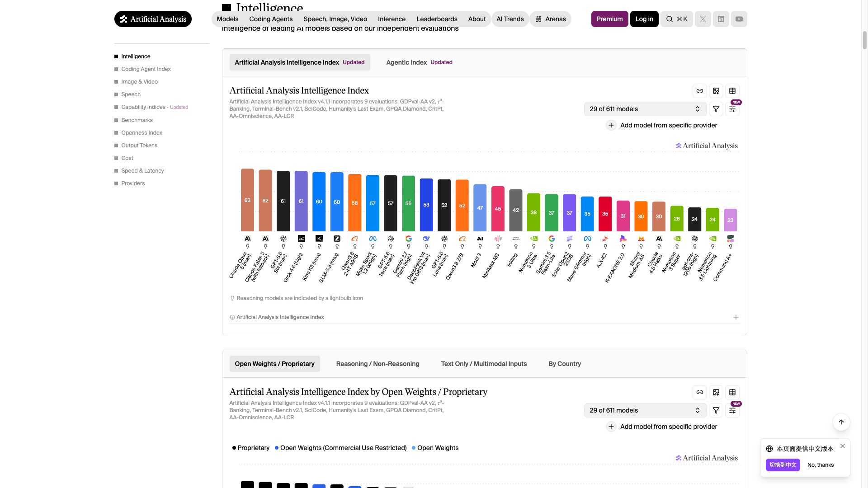This screenshot has height=488, width=868.
Task: Show table view icon for Intelligence Index chart
Action: click(x=732, y=91)
